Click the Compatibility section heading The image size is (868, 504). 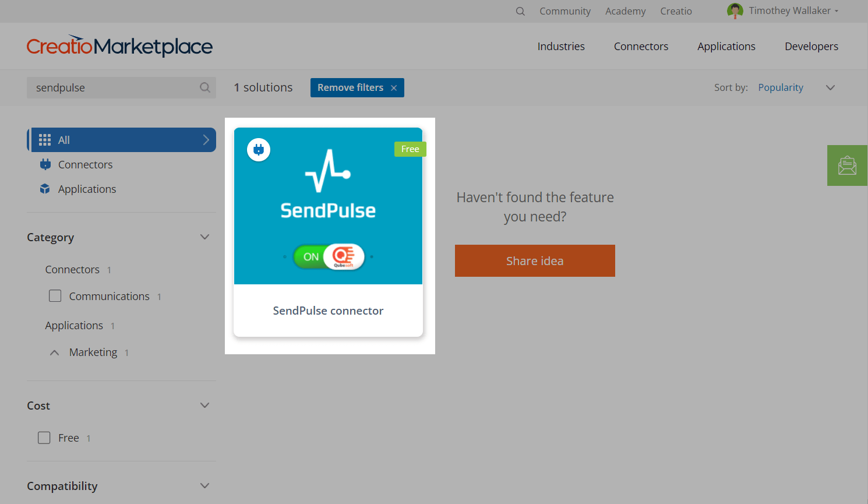[x=62, y=486]
